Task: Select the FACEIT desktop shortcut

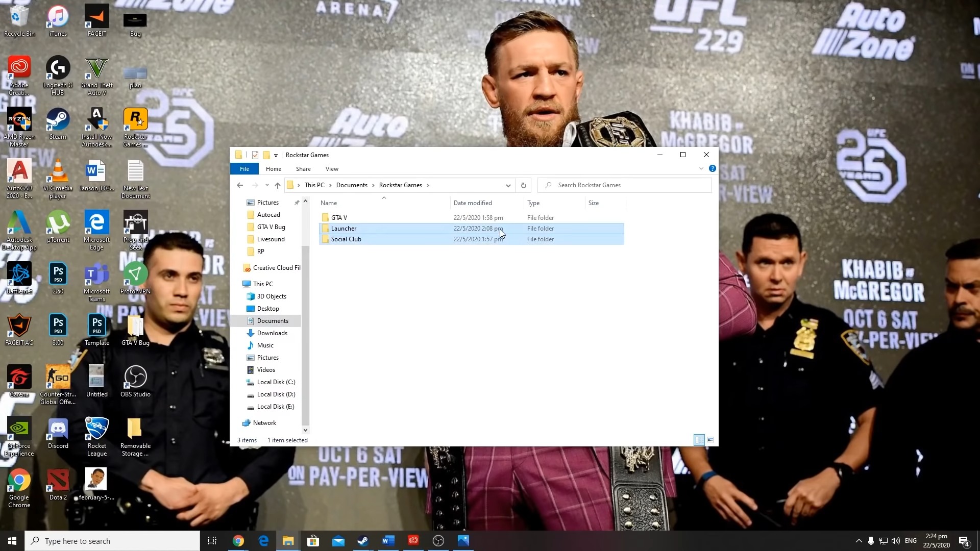Action: pyautogui.click(x=97, y=21)
